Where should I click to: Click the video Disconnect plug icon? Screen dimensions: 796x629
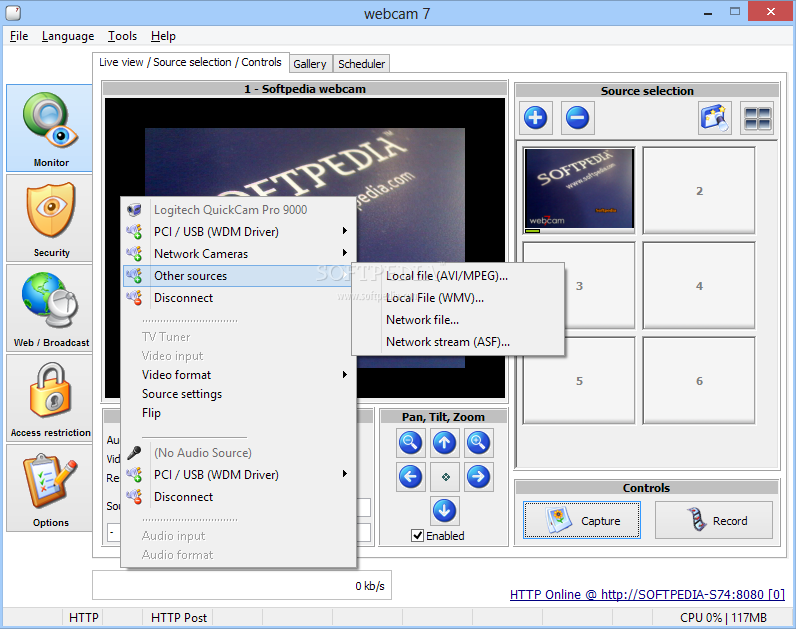(x=135, y=297)
